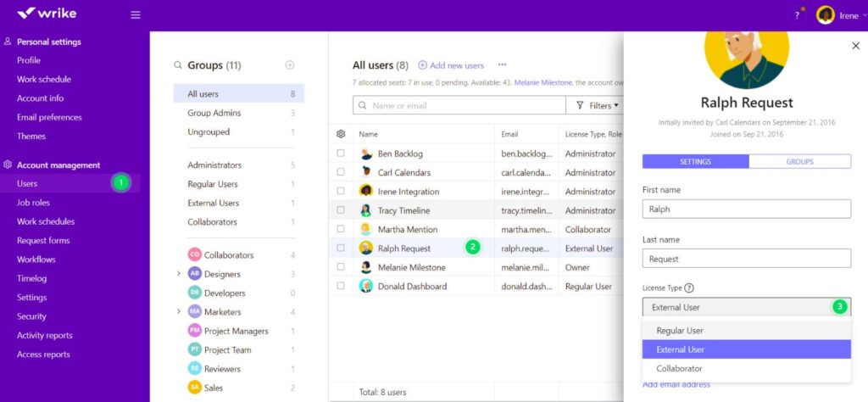
Task: Click Carl Calendars' avatar
Action: click(366, 173)
